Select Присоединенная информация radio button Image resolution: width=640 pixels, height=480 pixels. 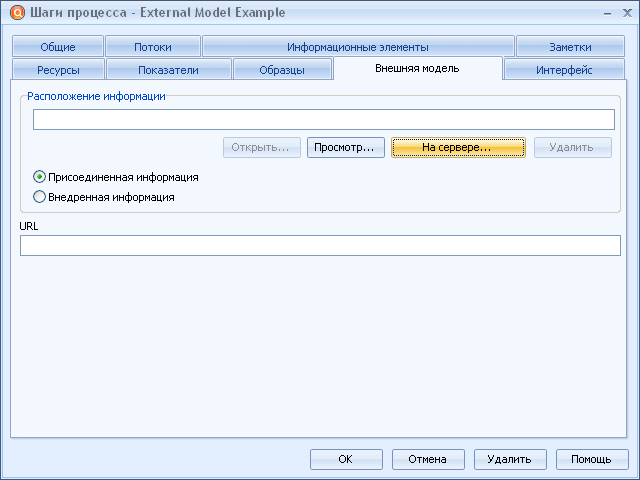point(116,177)
